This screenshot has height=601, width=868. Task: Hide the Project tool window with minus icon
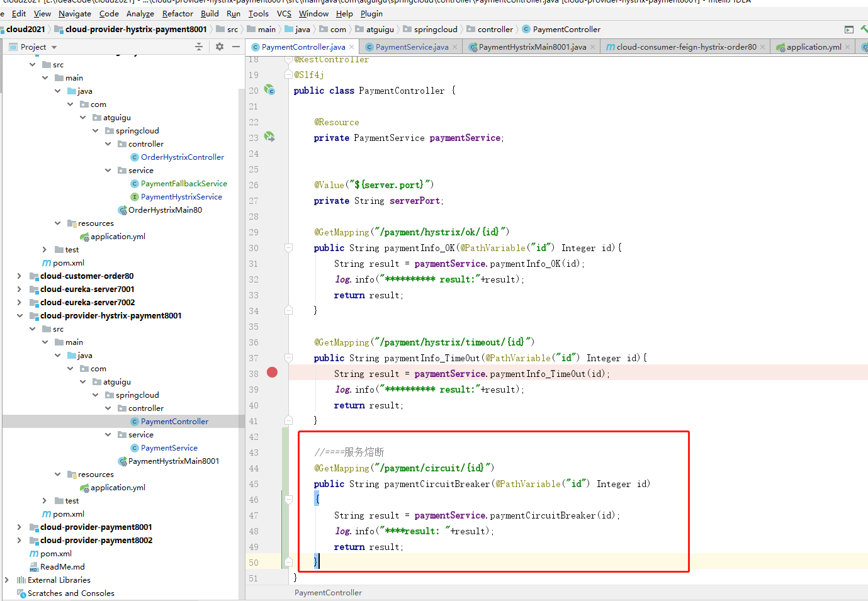[x=236, y=47]
